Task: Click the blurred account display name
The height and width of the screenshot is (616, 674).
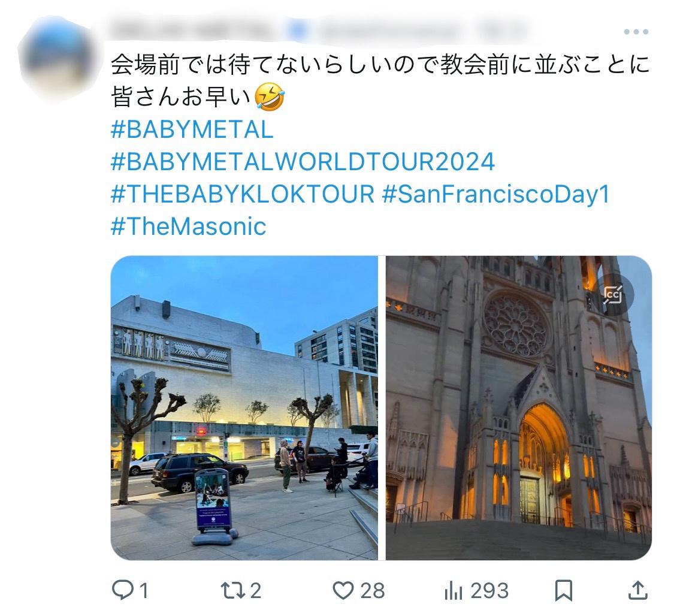Action: 192,29
